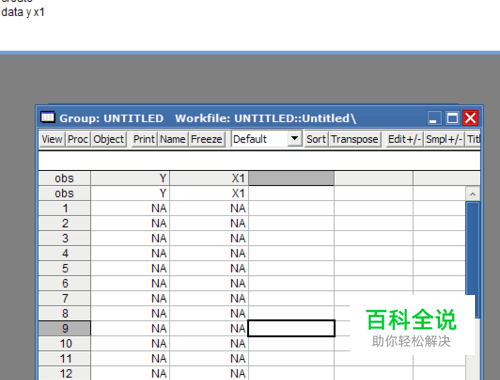Screen dimensions: 500x380
Task: Select row header 8
Action: [64, 313]
